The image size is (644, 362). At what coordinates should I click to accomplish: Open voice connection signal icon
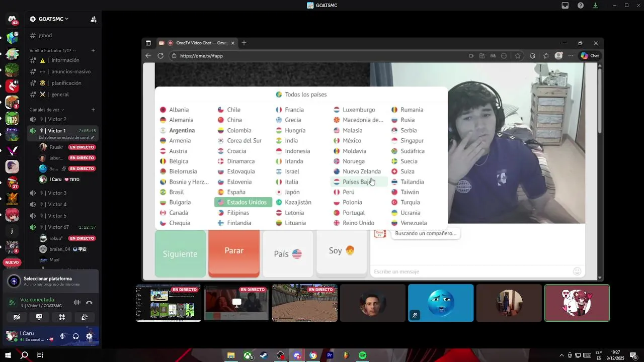click(12, 303)
